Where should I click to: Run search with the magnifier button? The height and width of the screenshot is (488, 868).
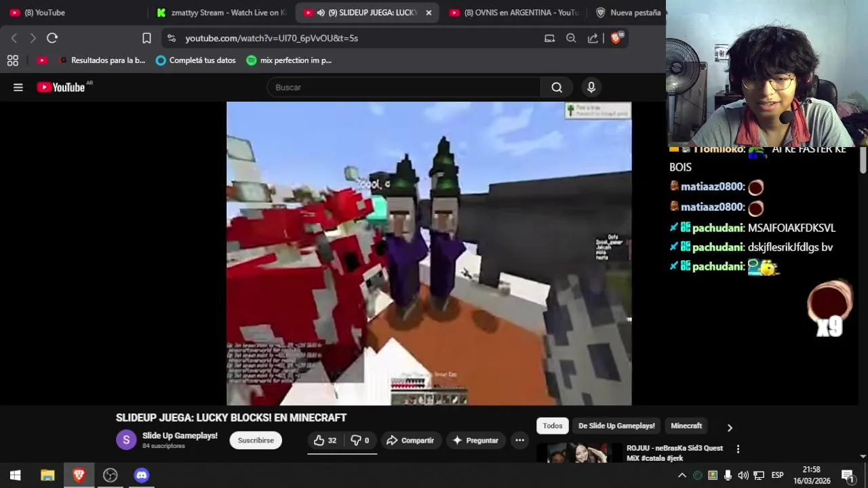(557, 87)
